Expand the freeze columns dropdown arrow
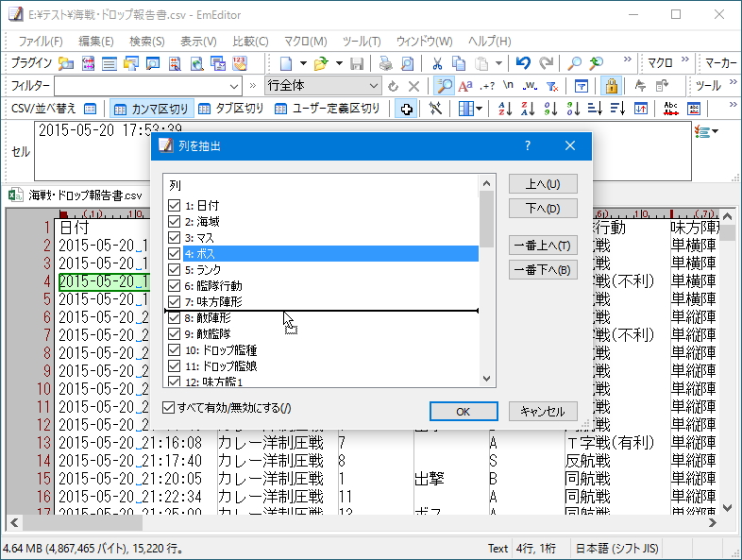The image size is (742, 560). click(x=479, y=109)
